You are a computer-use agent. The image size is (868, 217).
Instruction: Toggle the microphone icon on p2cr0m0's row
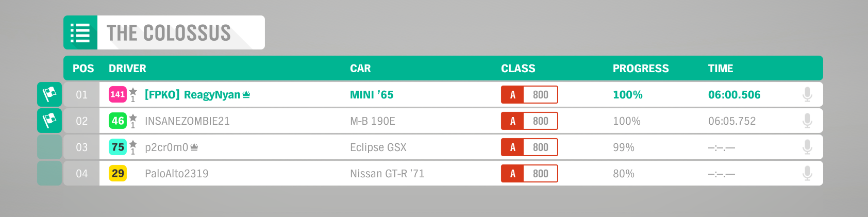coord(807,147)
